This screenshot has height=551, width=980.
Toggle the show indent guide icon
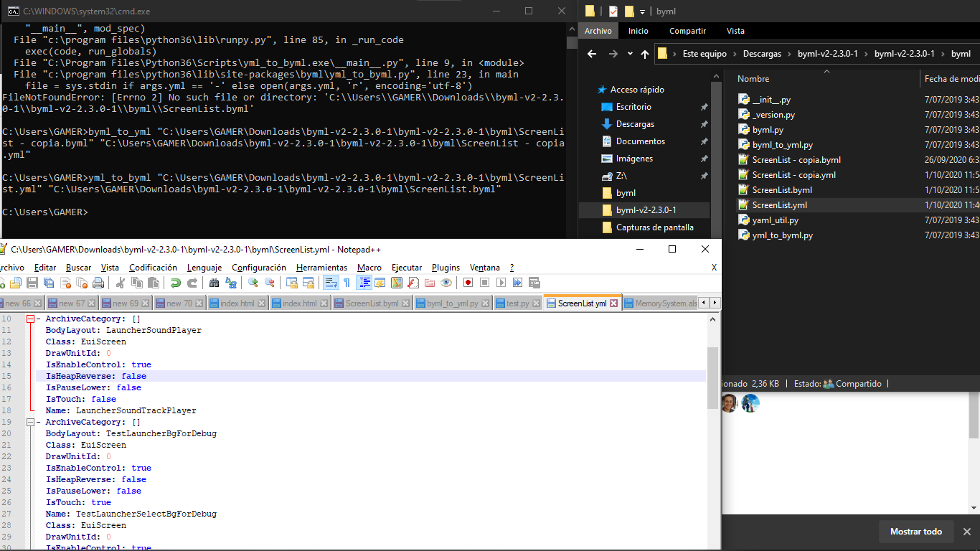coord(363,282)
